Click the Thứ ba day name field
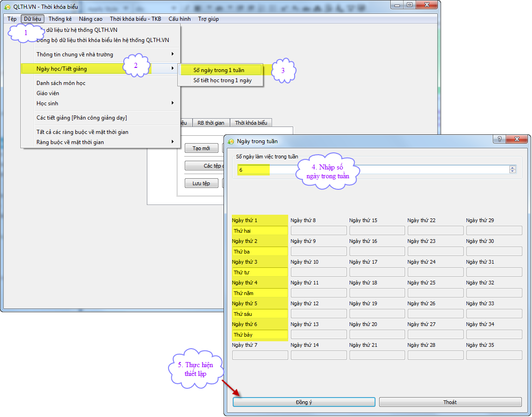The image size is (532, 417). (x=260, y=251)
